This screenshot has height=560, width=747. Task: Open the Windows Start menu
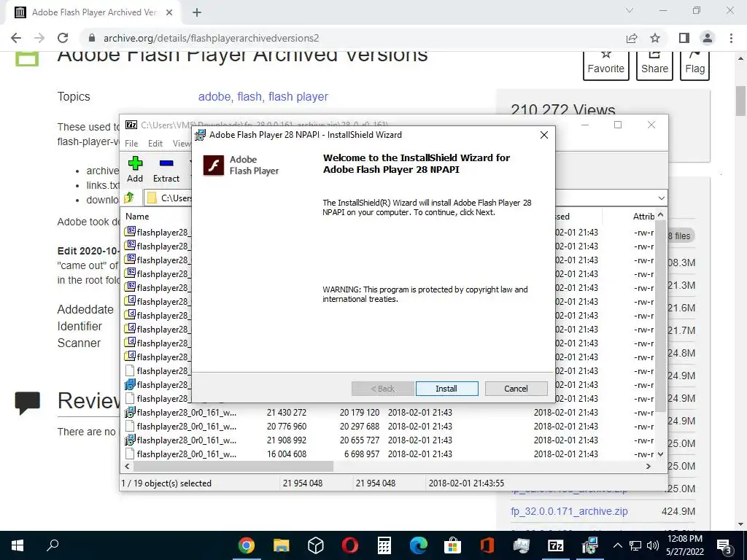[x=18, y=545]
